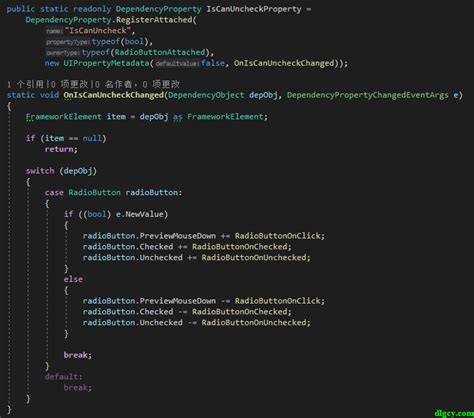Viewport: 474px width, 418px height.
Task: Click the dlgcy.com watermark link
Action: click(x=454, y=413)
